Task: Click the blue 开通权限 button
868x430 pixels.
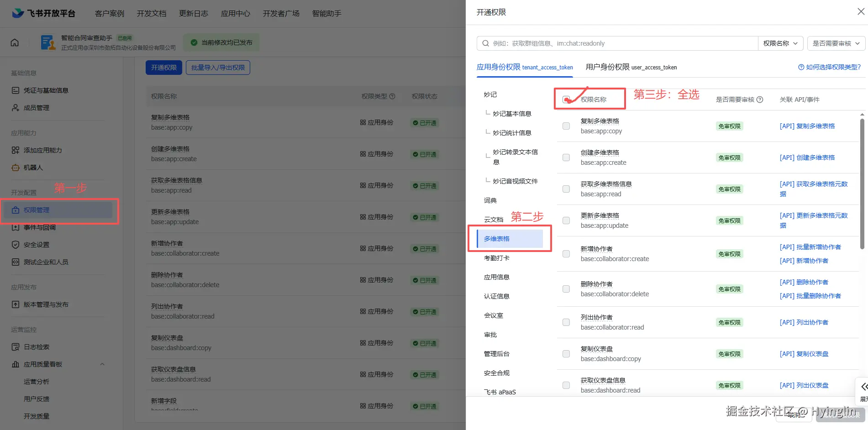Action: tap(164, 68)
